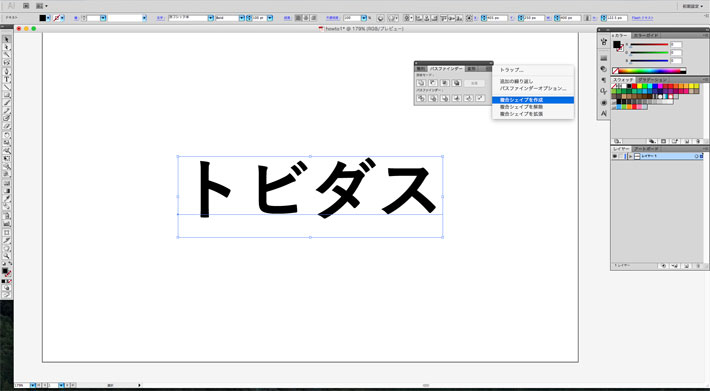This screenshot has height=391, width=710.
Task: Click the Minus Back pathfinder icon
Action: pos(480,98)
